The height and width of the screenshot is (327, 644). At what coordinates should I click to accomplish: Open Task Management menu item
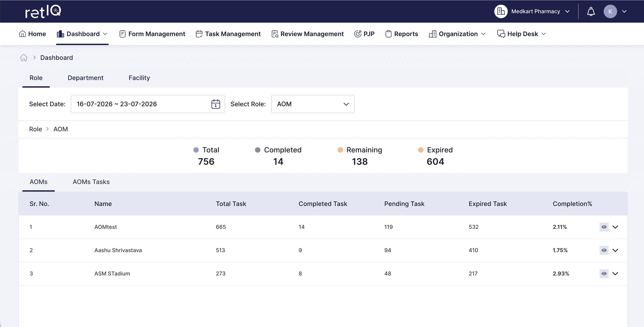click(228, 34)
